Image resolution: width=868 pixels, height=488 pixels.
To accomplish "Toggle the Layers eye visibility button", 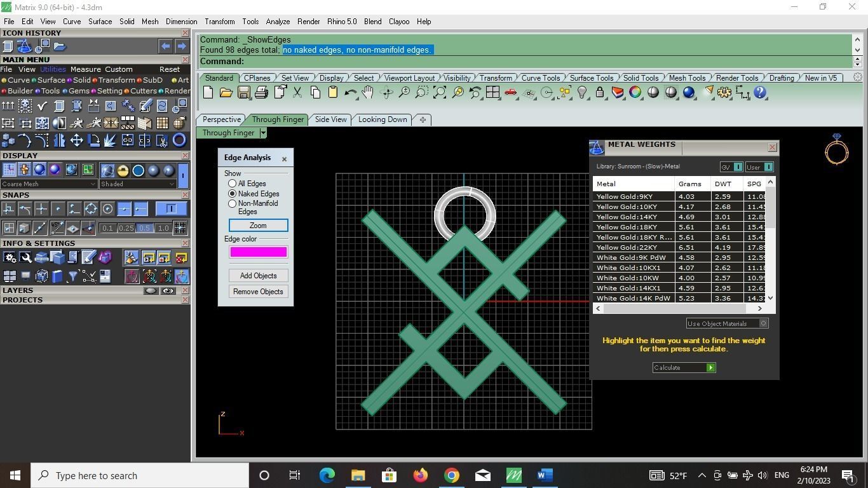I will [x=168, y=291].
